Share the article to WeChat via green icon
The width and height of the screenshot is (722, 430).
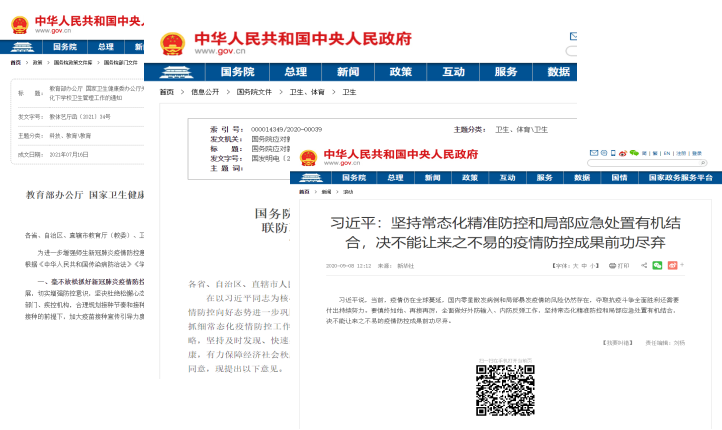pos(657,265)
